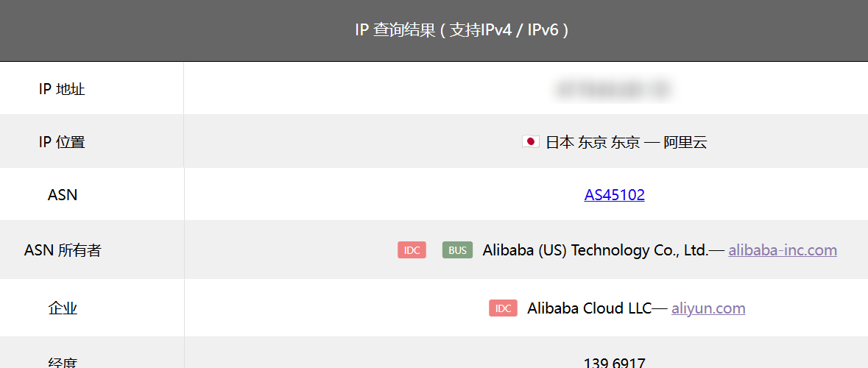Viewport: 868px width, 368px height.
Task: Open the alibaba-inc.com link
Action: pyautogui.click(x=783, y=250)
